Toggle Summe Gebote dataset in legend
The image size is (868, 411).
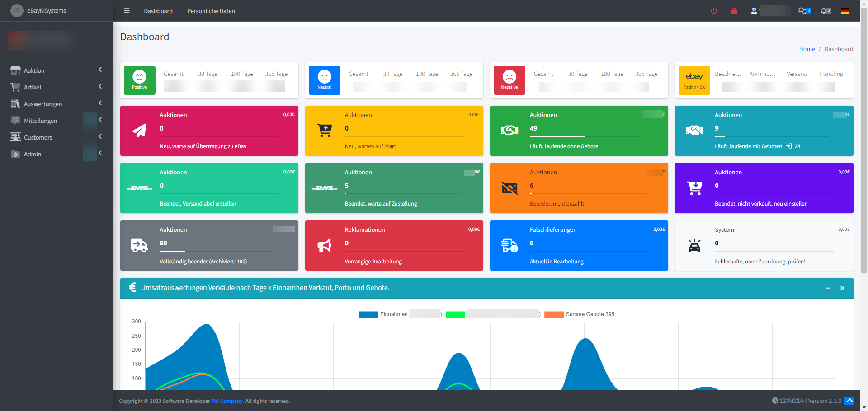[590, 314]
